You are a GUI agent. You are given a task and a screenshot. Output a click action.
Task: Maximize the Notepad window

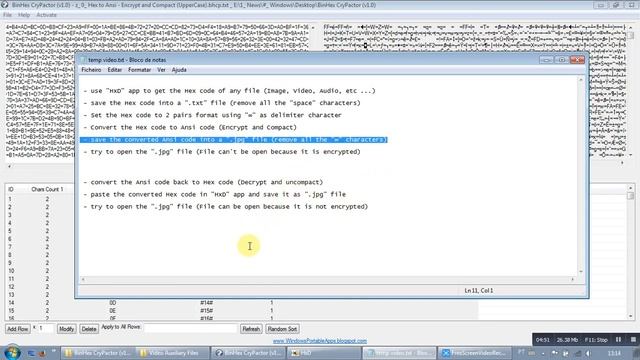pyautogui.click(x=562, y=60)
